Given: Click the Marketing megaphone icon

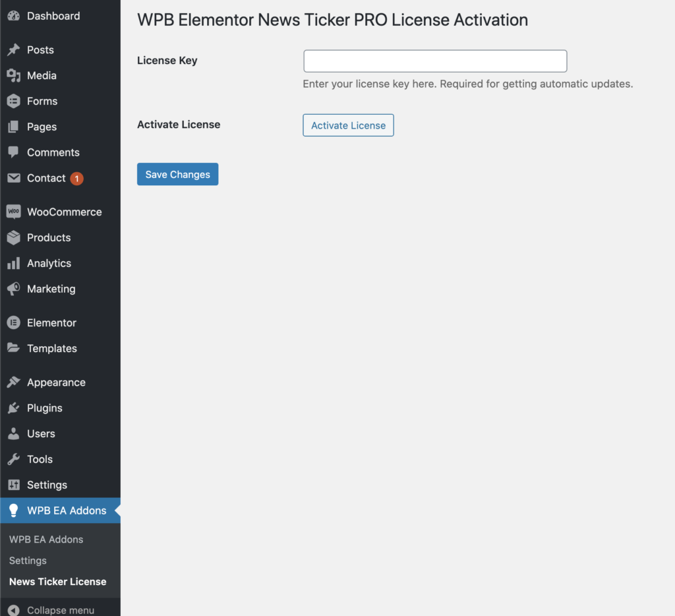Looking at the screenshot, I should click(13, 289).
